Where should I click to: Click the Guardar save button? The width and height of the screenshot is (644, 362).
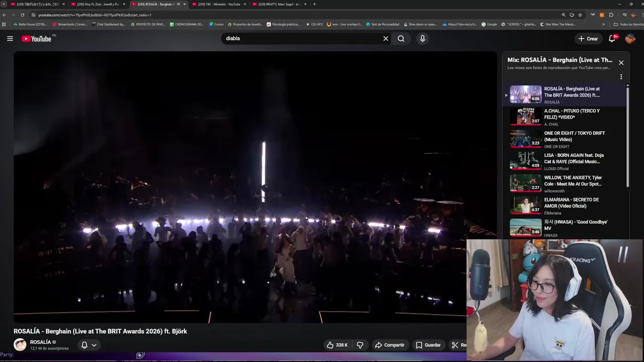[x=428, y=345]
